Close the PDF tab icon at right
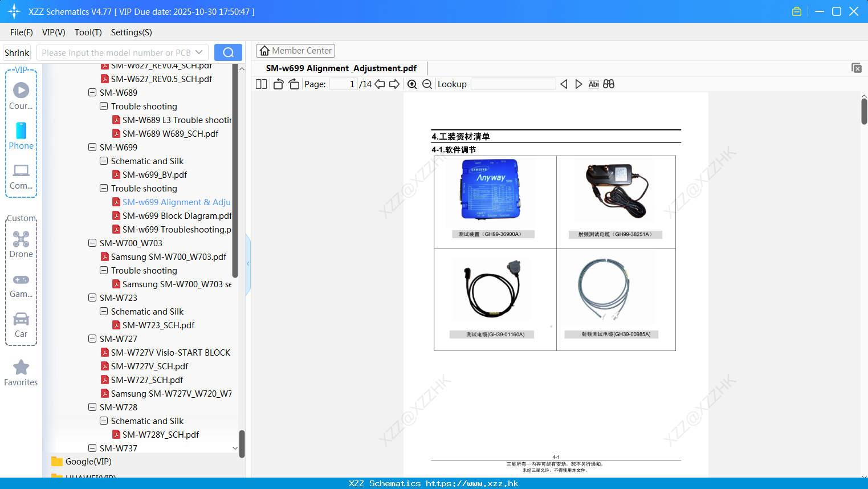Viewport: 868px width, 489px height. 857,68
